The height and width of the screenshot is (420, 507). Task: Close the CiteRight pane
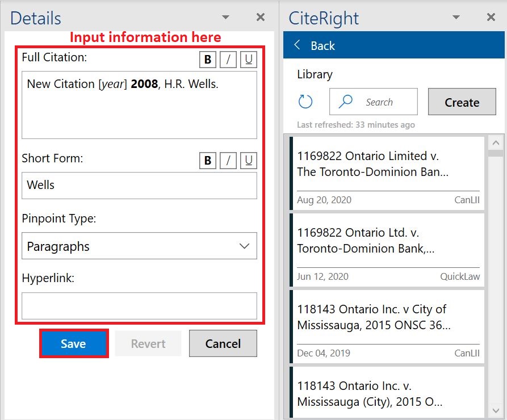[491, 18]
